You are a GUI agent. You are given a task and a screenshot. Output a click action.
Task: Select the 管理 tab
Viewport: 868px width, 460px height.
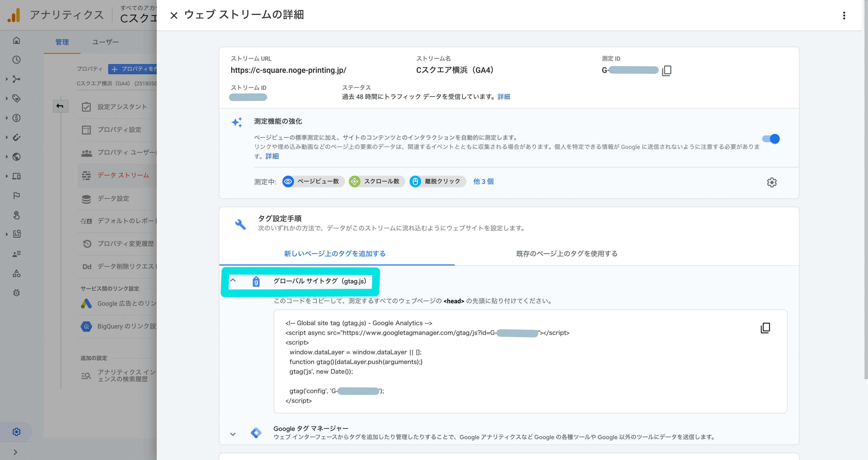[x=62, y=42]
